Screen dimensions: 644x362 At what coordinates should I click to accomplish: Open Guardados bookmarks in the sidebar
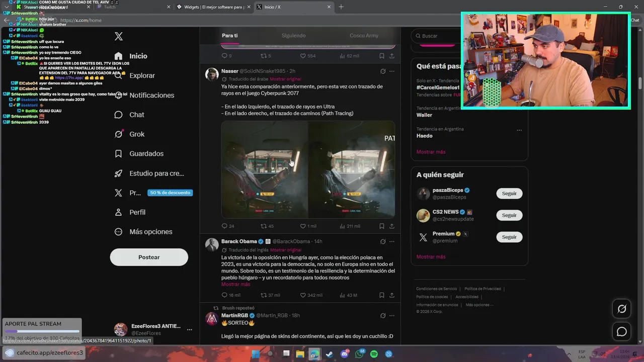click(x=139, y=153)
